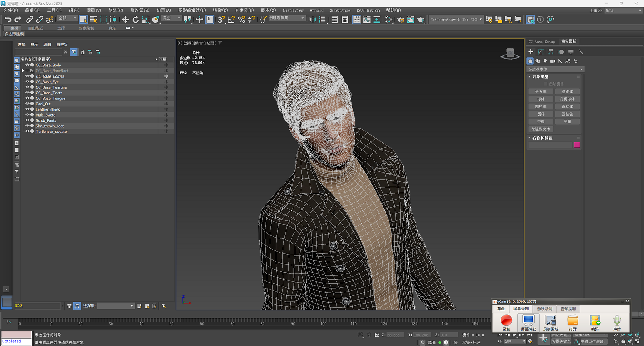
Task: Toggle visibility of Leather_shoes
Action: [x=27, y=109]
